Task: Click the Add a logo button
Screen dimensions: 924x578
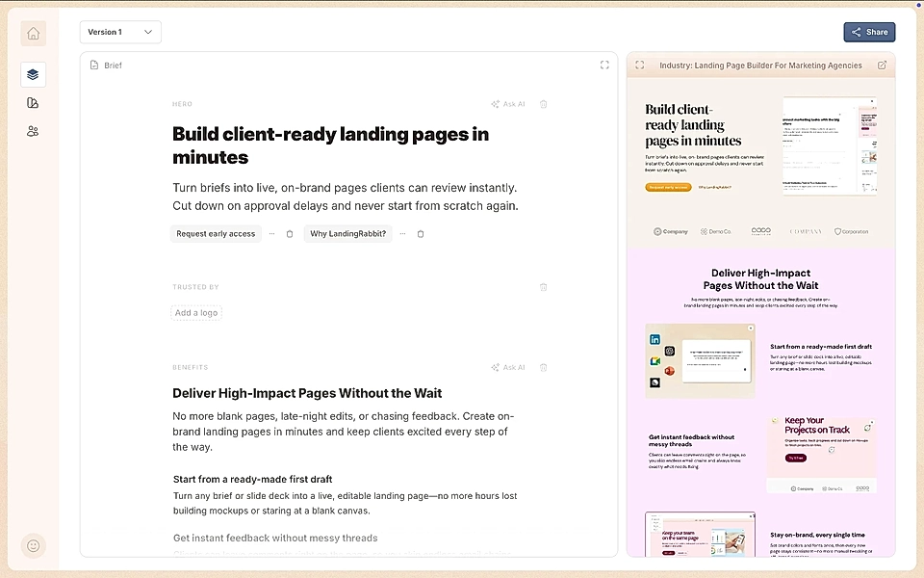Action: pos(196,312)
